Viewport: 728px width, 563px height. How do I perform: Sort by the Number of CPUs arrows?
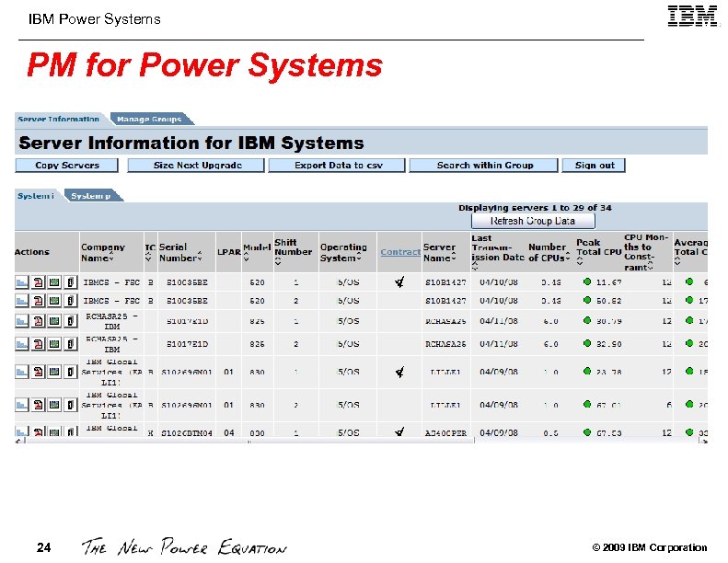click(x=567, y=257)
